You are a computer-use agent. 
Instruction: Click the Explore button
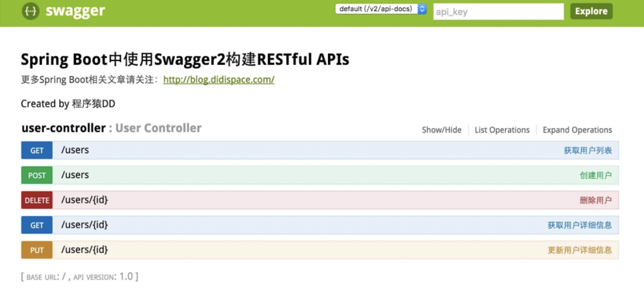[x=591, y=11]
